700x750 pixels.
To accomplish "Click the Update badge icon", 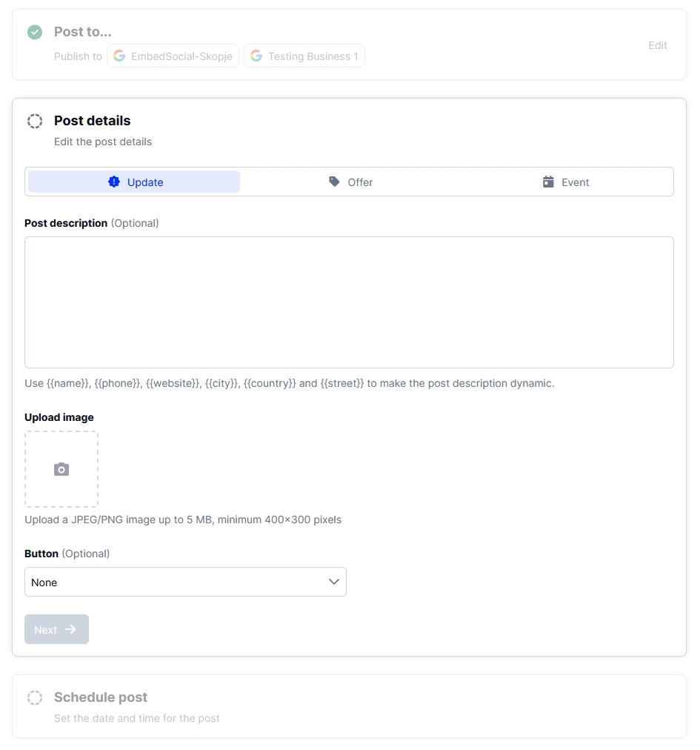I will 114,182.
